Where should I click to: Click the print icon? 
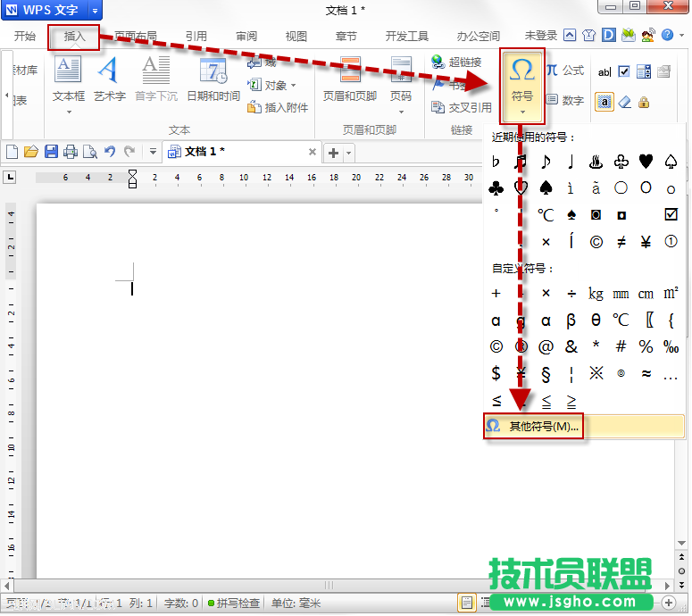pos(71,152)
